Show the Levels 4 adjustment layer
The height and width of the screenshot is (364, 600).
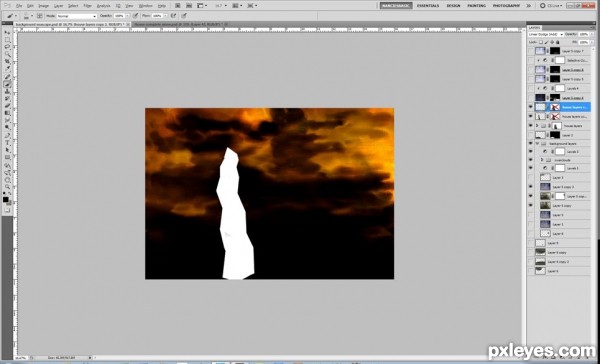[530, 88]
